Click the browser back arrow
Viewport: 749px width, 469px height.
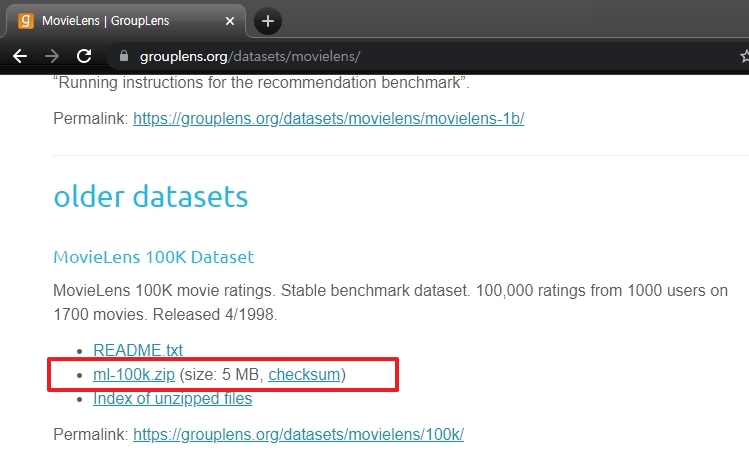20,56
